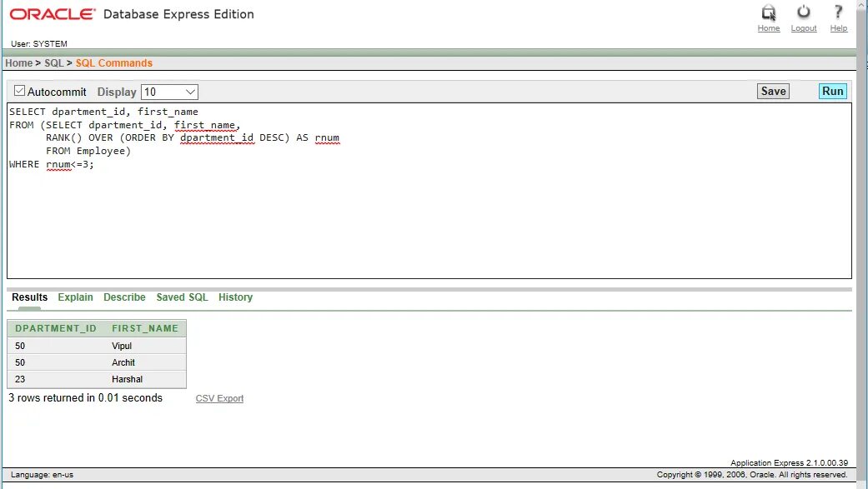Click 'User: SYSTEM' label
868x489 pixels.
[x=38, y=43]
